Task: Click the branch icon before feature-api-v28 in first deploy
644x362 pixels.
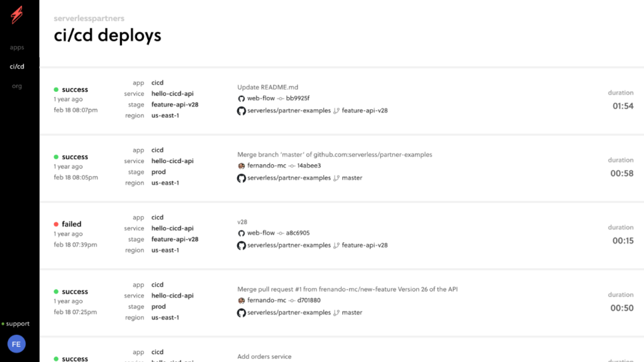Action: [336, 111]
